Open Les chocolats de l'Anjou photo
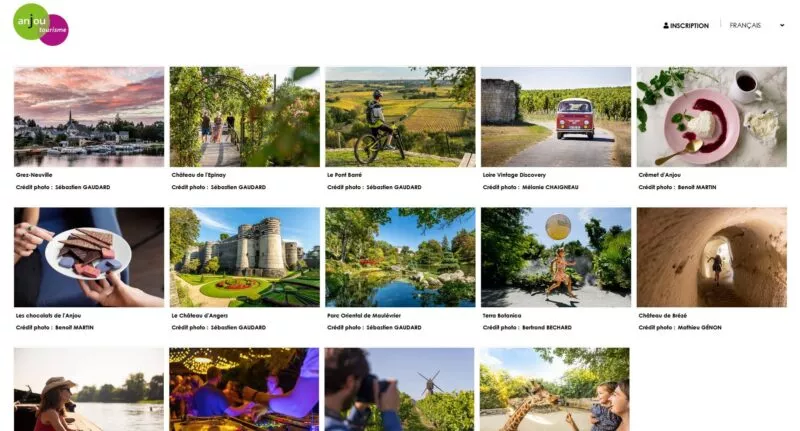The height and width of the screenshot is (431, 800). [89, 257]
